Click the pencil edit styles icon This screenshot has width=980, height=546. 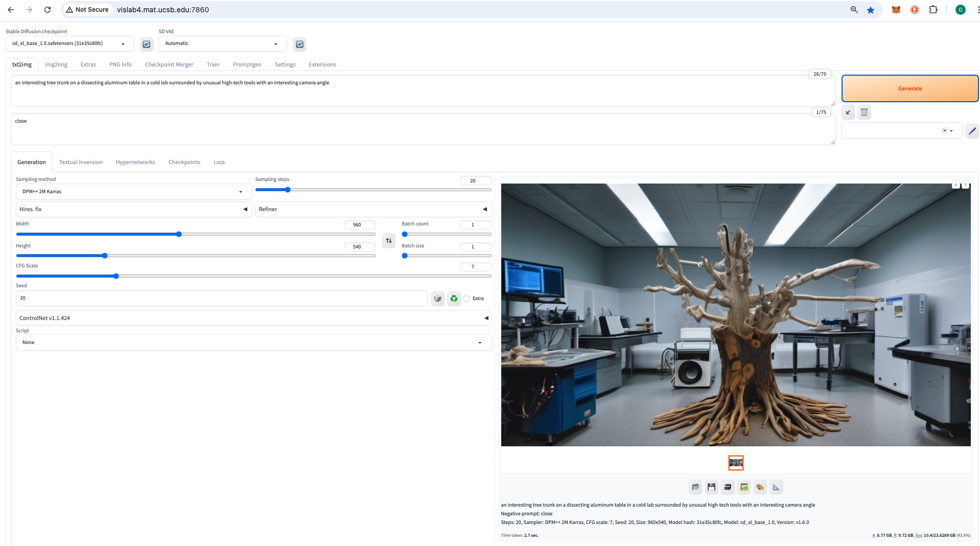[972, 131]
